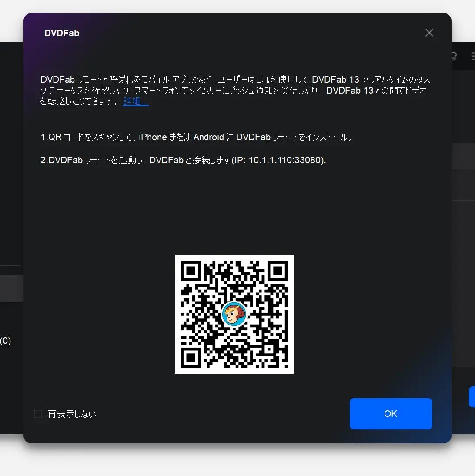This screenshot has width=475, height=476.
Task: Confirm the dialog with OK
Action: tap(390, 413)
